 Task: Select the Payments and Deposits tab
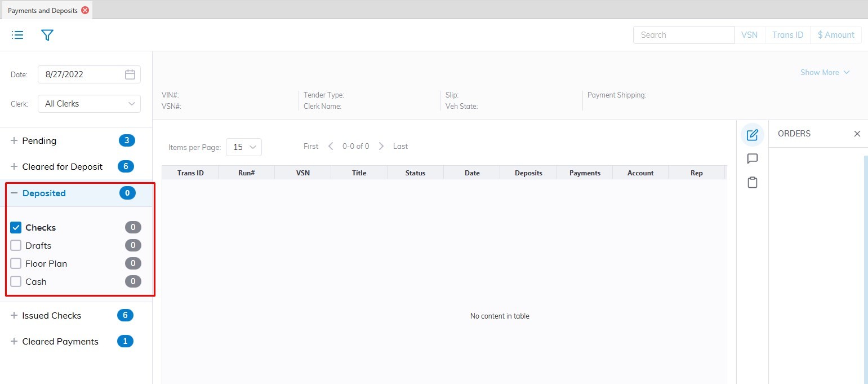[43, 10]
